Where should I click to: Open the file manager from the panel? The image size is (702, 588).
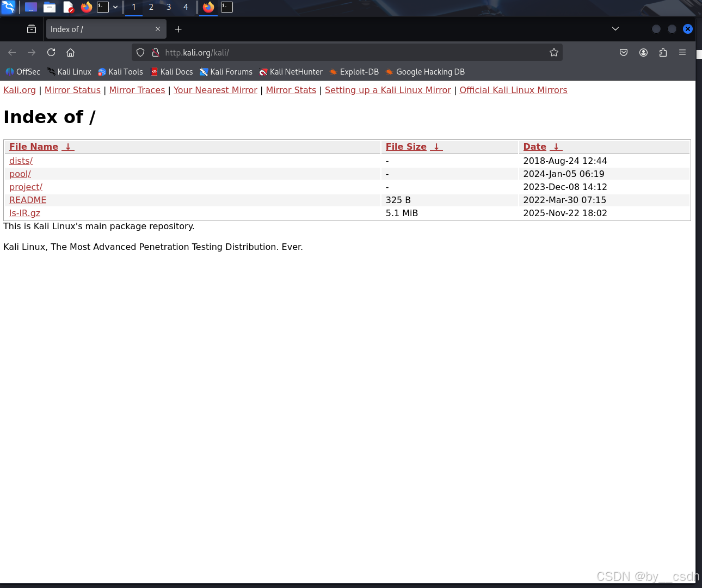(x=50, y=7)
